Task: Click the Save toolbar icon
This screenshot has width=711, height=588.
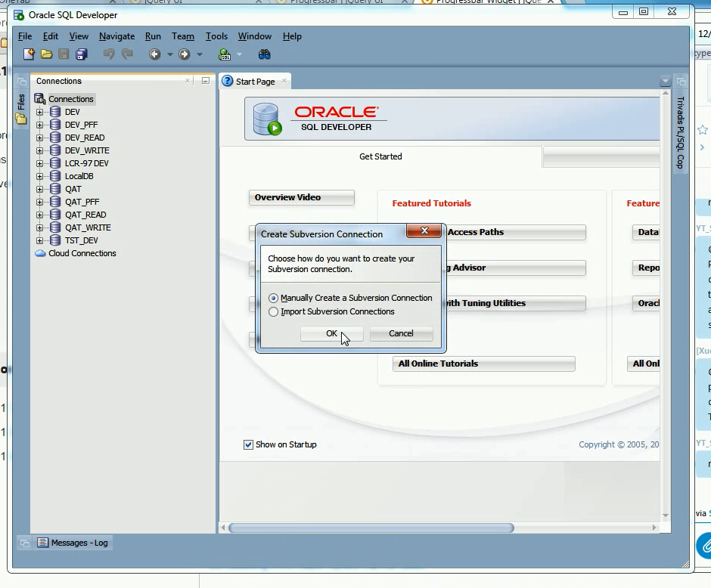Action: click(64, 54)
